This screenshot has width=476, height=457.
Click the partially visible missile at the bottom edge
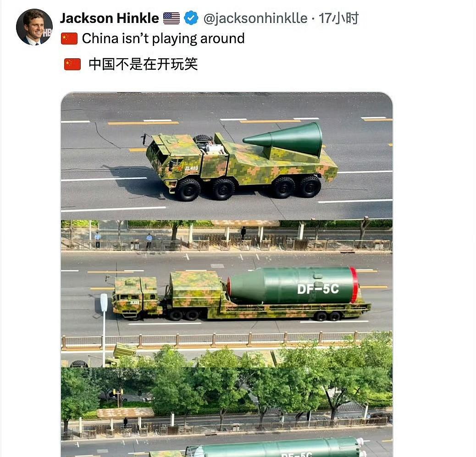276,447
